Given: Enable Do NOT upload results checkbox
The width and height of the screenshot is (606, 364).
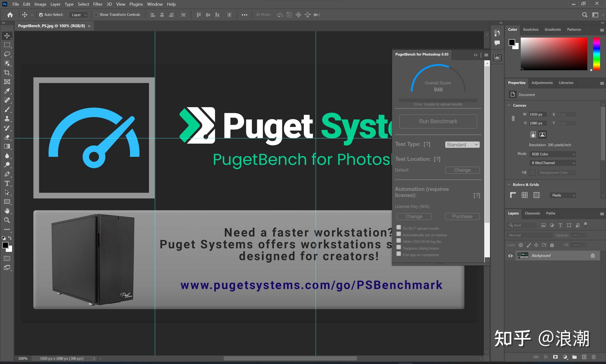Looking at the screenshot, I should tap(399, 228).
